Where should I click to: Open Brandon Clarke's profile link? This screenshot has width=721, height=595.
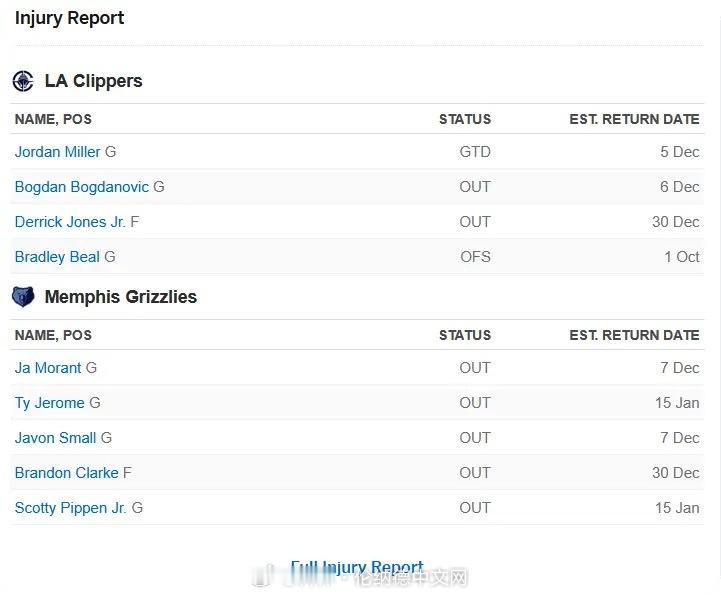(67, 473)
